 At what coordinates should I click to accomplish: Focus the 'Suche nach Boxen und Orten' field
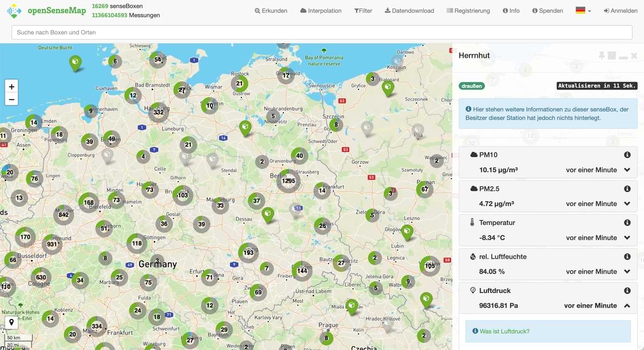[x=322, y=32]
